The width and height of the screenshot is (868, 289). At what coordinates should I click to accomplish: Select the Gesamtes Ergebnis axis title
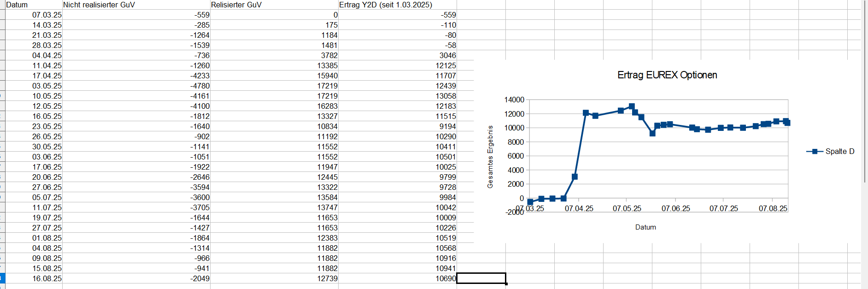pos(490,157)
